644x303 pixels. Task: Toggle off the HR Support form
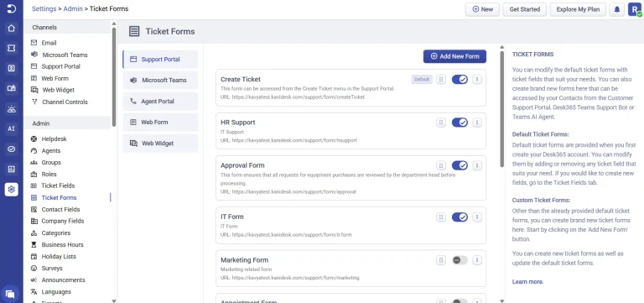pyautogui.click(x=460, y=122)
